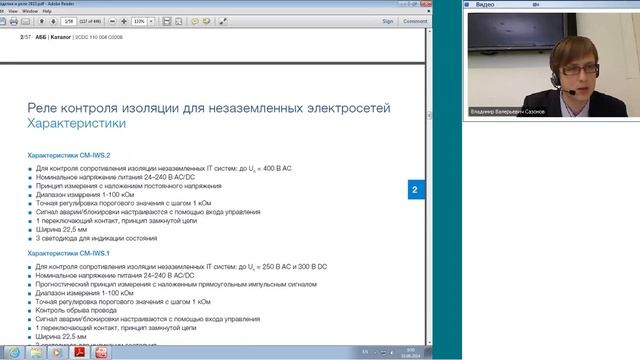Open the Window menu
640x360 pixels.
[x=30, y=11]
